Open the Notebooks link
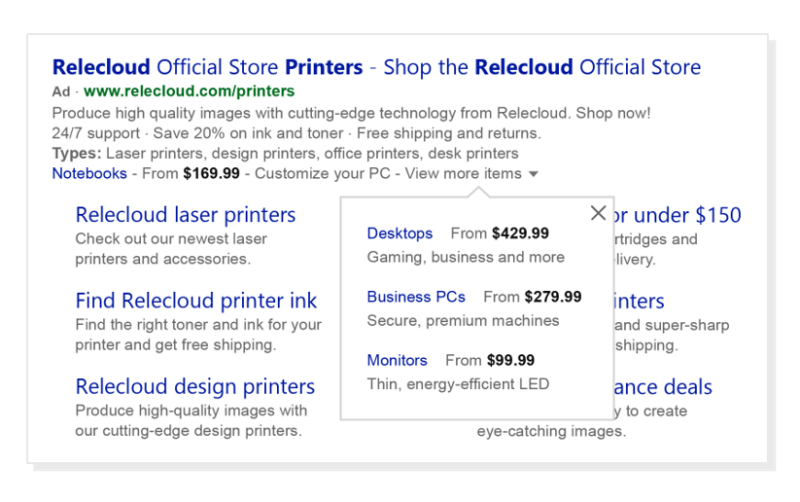 pos(89,173)
